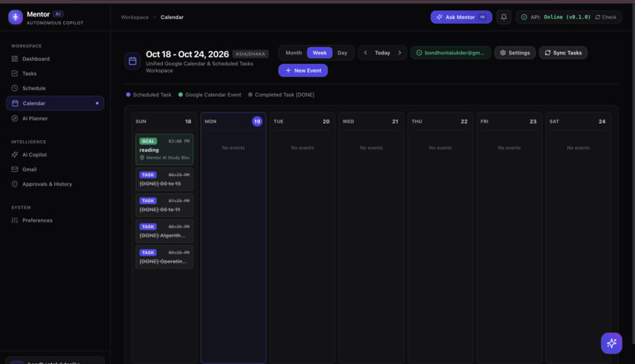Open notifications bell
The width and height of the screenshot is (635, 364).
click(x=503, y=17)
